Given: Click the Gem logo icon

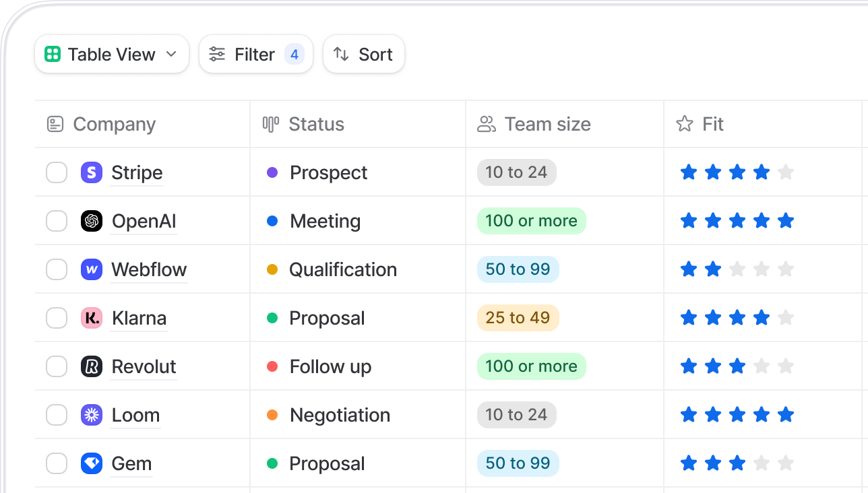Looking at the screenshot, I should pyautogui.click(x=92, y=463).
